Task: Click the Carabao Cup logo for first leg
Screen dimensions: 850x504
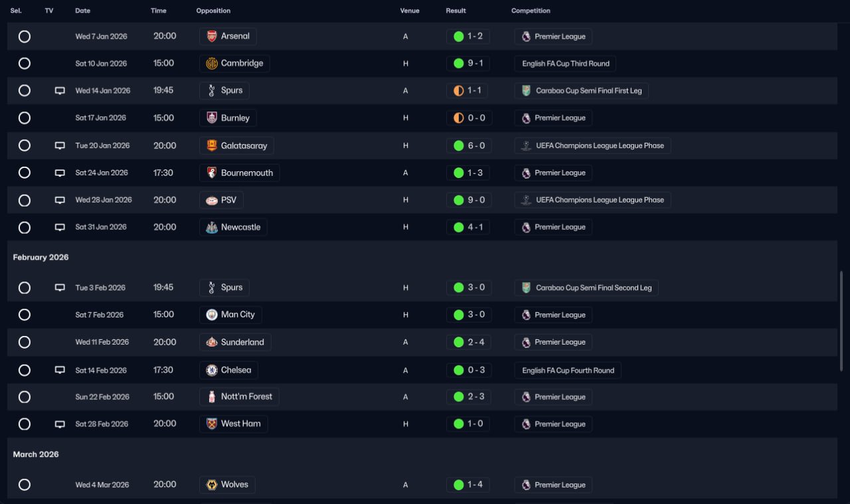Action: (526, 91)
